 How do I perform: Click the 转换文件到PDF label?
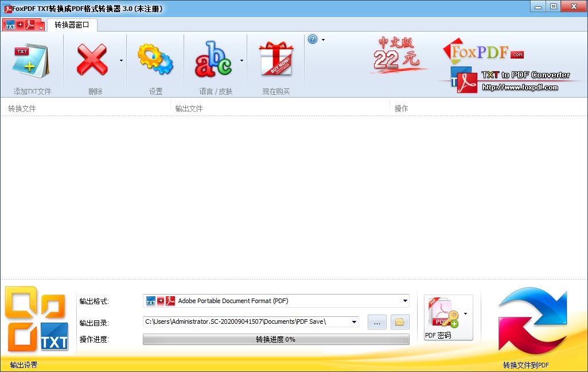pyautogui.click(x=525, y=365)
